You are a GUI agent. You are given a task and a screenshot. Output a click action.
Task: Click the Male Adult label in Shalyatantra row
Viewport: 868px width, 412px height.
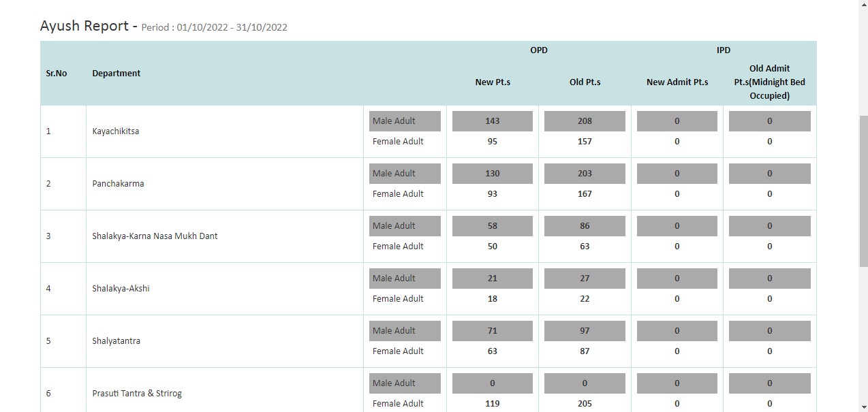[x=405, y=331]
